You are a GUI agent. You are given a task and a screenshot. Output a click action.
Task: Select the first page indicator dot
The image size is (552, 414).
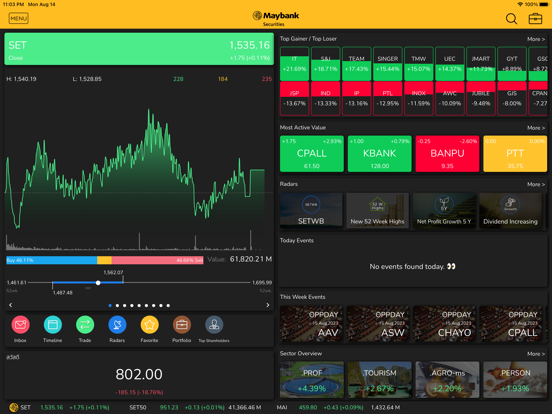[110, 305]
